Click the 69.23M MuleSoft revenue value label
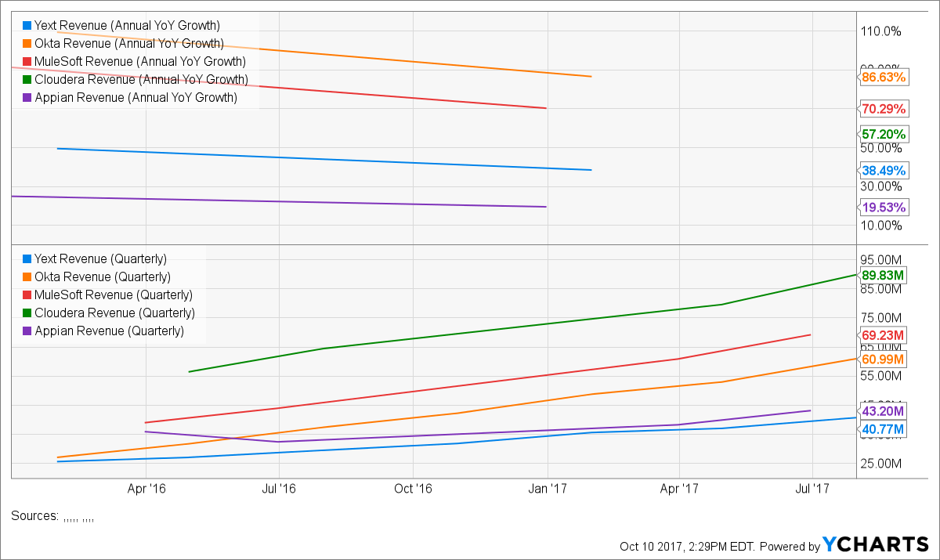This screenshot has width=940, height=560. tap(884, 335)
